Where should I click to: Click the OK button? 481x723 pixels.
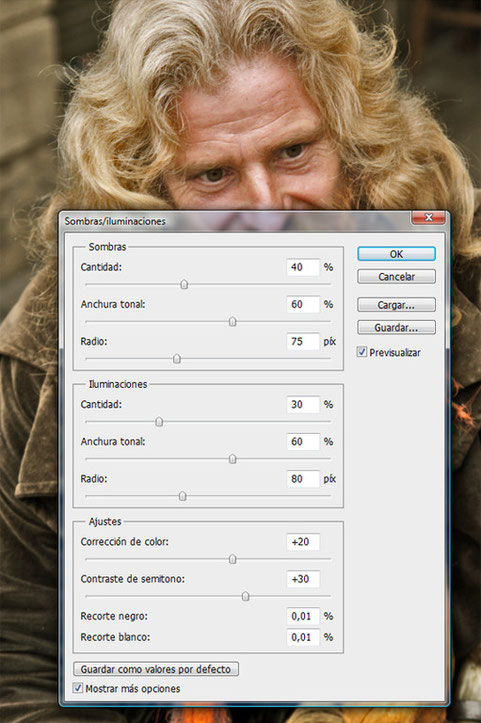[x=396, y=254]
